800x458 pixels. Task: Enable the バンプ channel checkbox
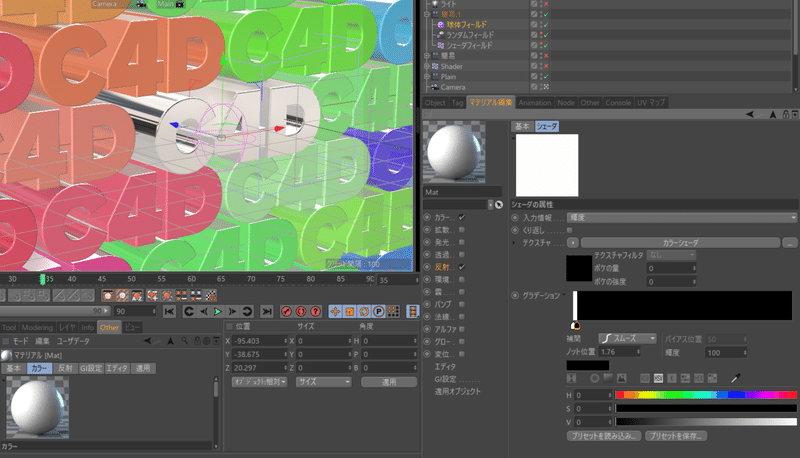point(462,304)
